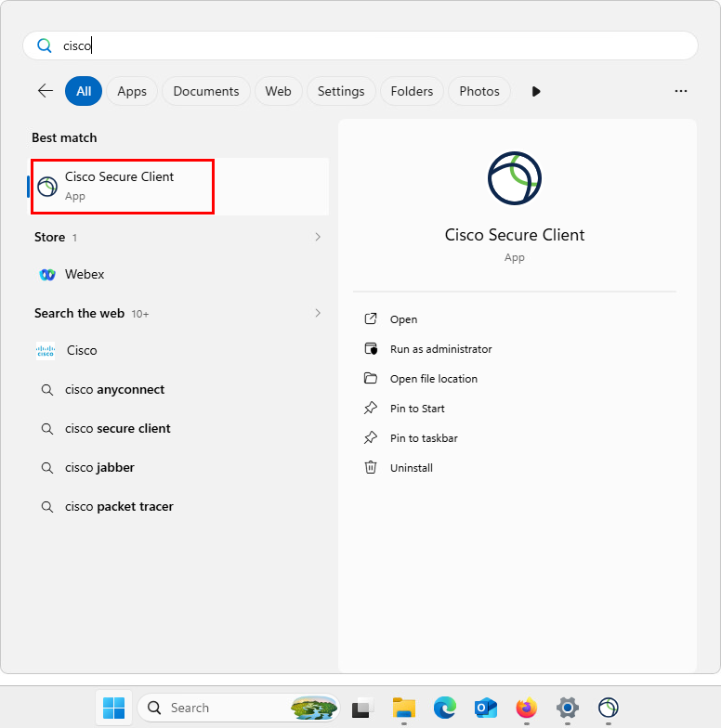Click search icon beside cisco jabber
This screenshot has width=721, height=728.
point(46,468)
